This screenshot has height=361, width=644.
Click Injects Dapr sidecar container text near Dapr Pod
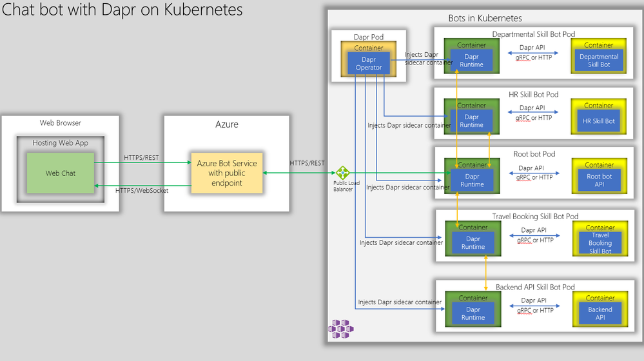tap(429, 58)
